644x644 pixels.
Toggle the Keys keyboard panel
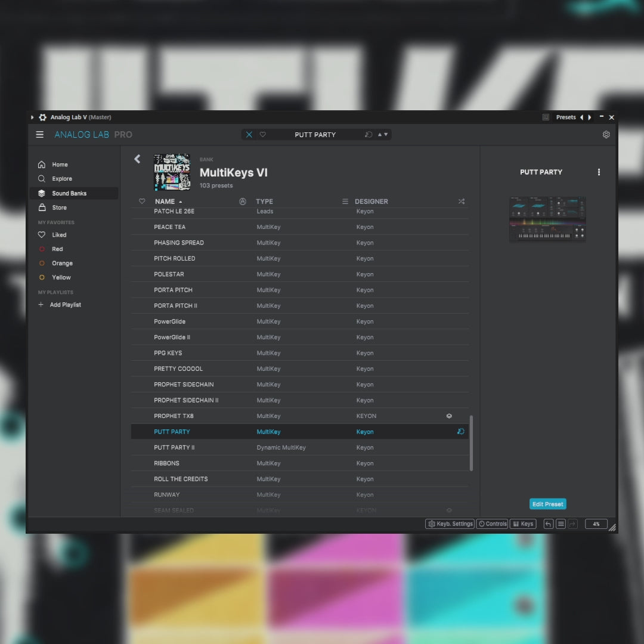coord(523,524)
